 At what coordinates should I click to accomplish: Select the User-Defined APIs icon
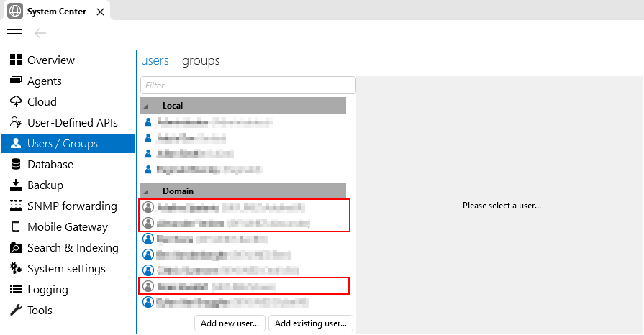pyautogui.click(x=16, y=122)
